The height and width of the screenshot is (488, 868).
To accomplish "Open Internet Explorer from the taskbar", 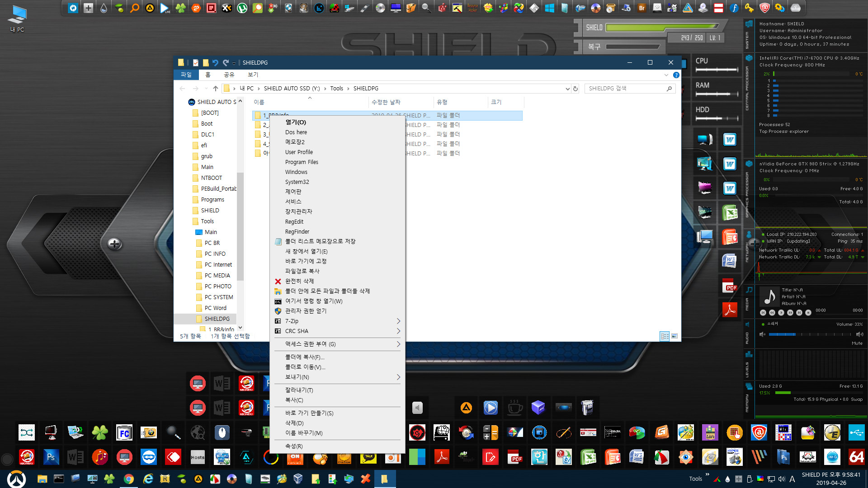I will tap(148, 479).
